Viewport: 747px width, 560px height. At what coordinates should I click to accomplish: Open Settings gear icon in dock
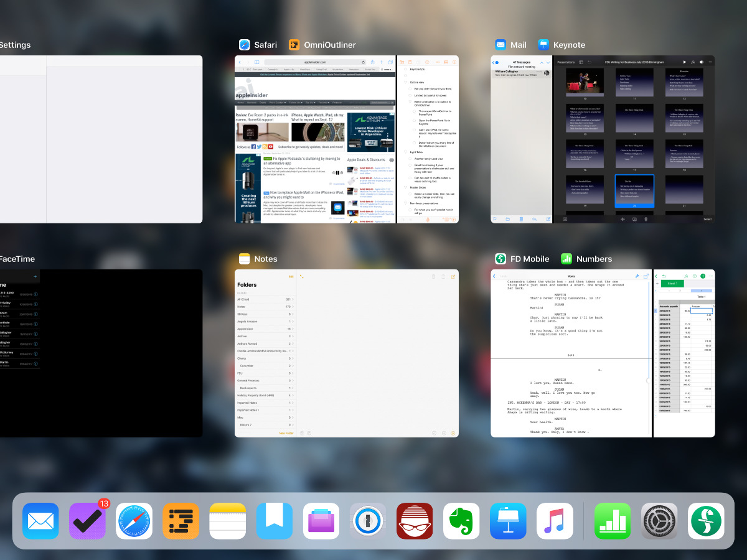pos(659,521)
